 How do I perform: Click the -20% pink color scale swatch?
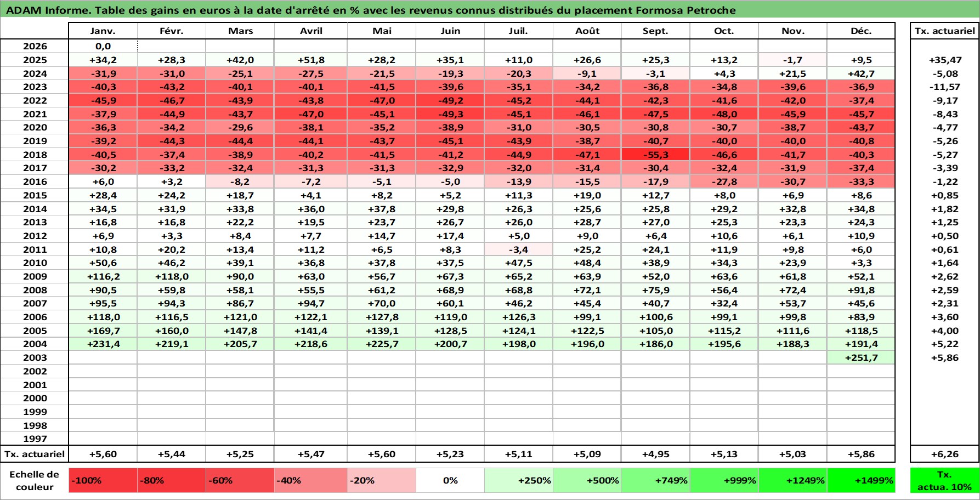click(382, 480)
